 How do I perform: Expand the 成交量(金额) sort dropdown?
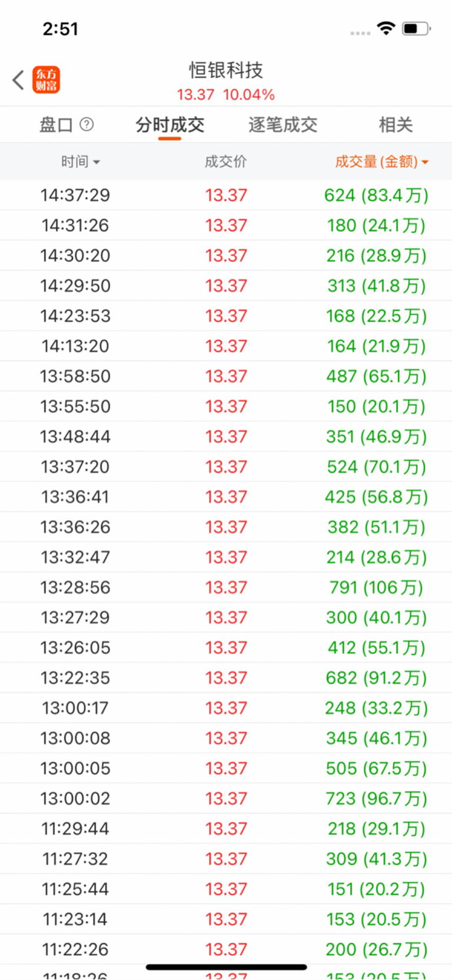(x=425, y=162)
